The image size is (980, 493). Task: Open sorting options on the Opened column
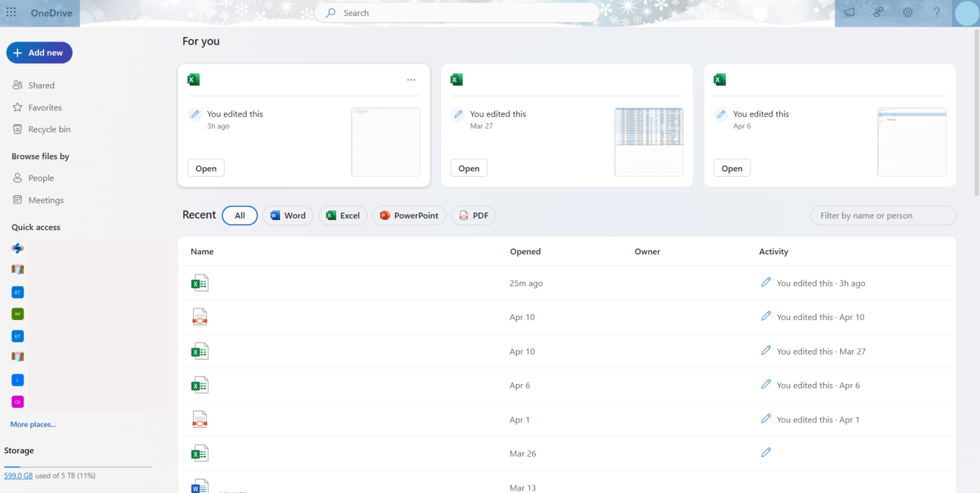click(x=525, y=251)
